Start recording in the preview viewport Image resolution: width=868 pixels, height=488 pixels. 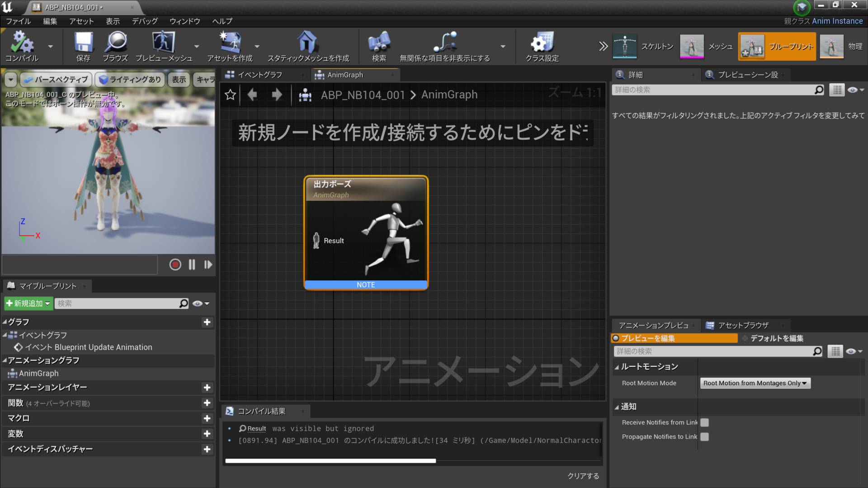coord(175,265)
